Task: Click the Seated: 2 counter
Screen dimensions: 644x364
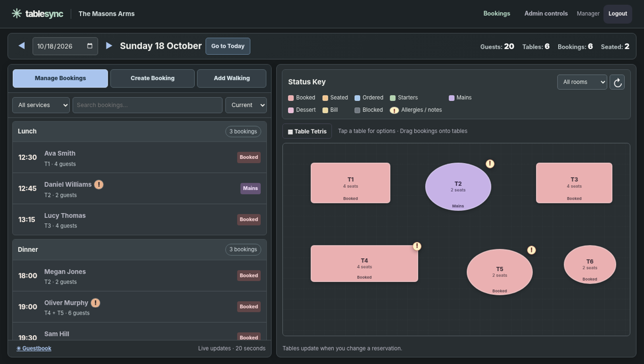Action: tap(615, 47)
